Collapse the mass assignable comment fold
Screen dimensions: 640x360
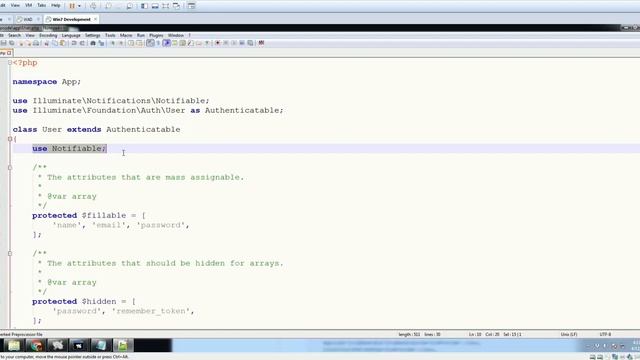click(x=10, y=168)
